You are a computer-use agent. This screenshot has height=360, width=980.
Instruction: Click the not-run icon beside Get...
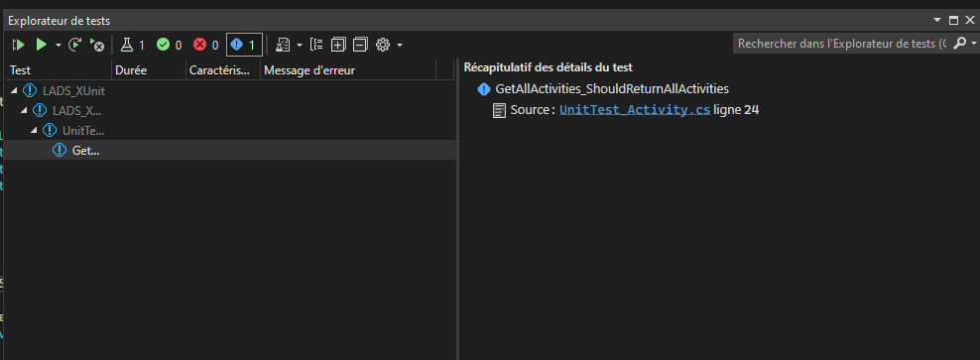pos(60,150)
